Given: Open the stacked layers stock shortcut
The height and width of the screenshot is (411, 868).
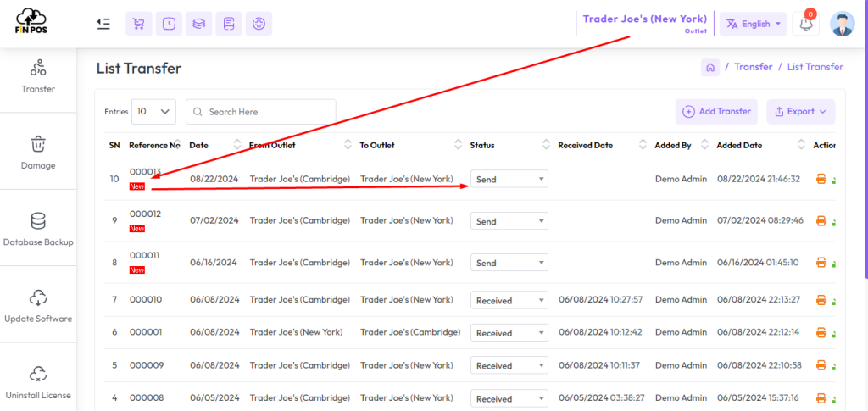Looking at the screenshot, I should (198, 24).
